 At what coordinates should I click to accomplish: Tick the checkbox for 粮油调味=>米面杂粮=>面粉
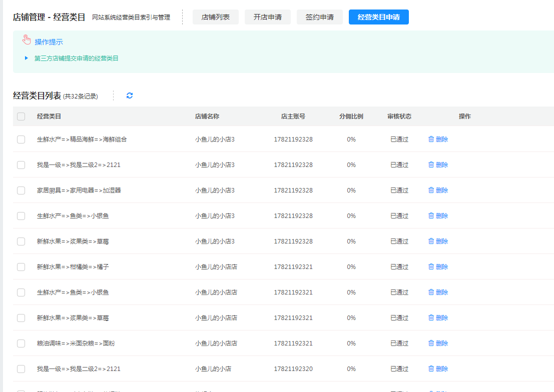[x=21, y=343]
